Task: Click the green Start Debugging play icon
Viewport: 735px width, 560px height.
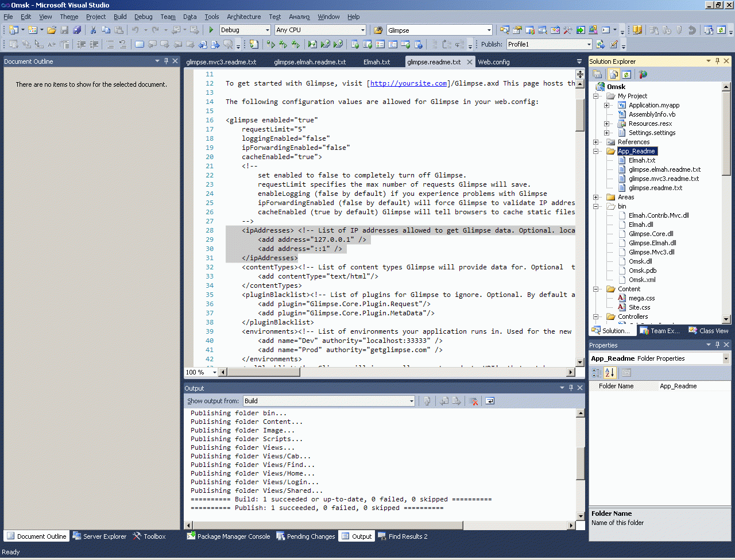Action: coord(211,30)
